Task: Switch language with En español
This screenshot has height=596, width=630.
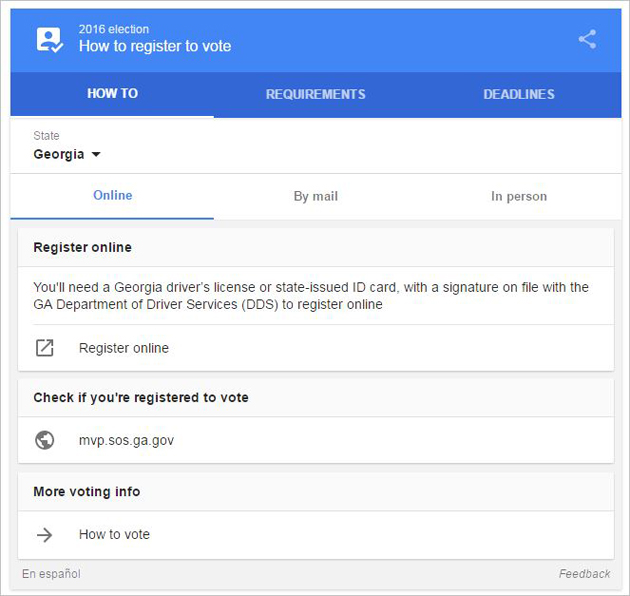Action: tap(51, 574)
